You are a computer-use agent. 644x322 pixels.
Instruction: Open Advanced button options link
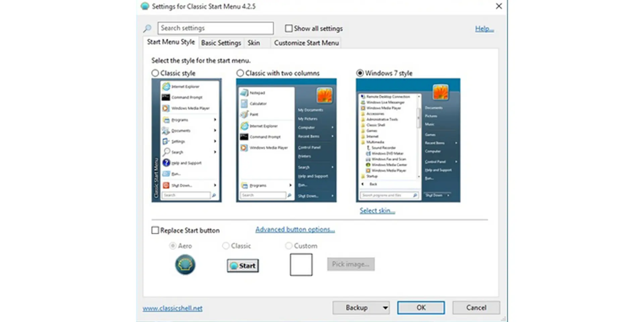click(x=295, y=229)
